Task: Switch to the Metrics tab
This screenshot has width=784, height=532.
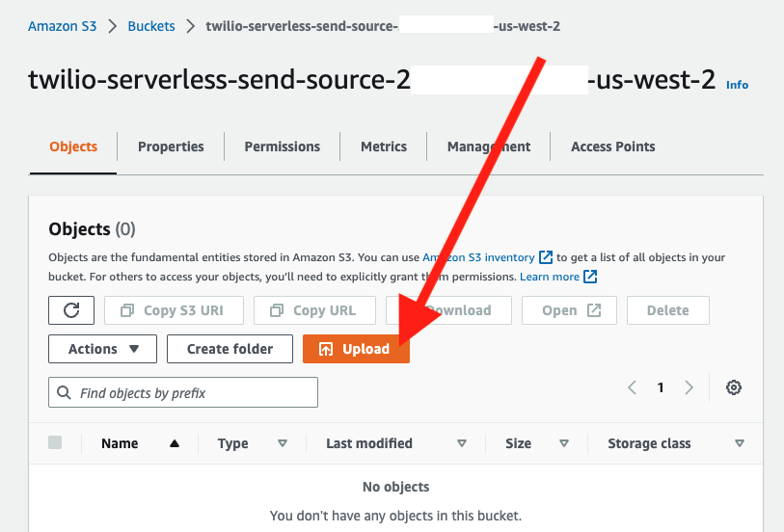Action: click(384, 146)
